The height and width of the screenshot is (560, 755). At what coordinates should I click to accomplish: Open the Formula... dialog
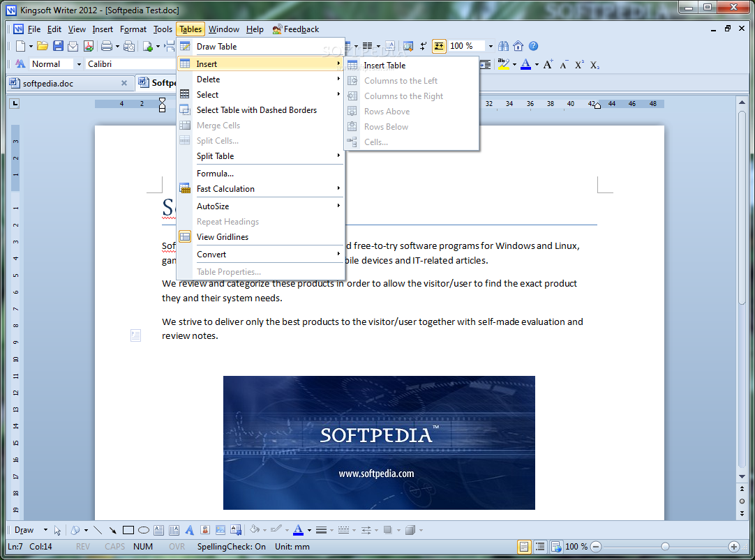tap(260, 174)
